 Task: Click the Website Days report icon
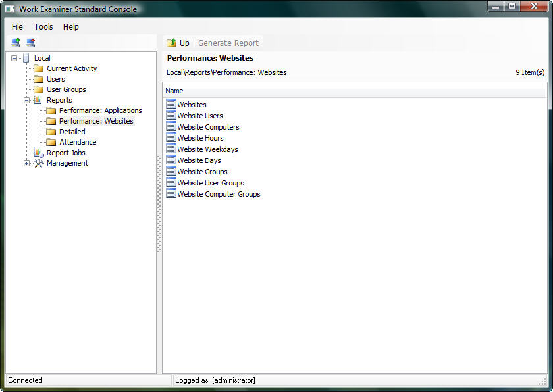pyautogui.click(x=171, y=160)
